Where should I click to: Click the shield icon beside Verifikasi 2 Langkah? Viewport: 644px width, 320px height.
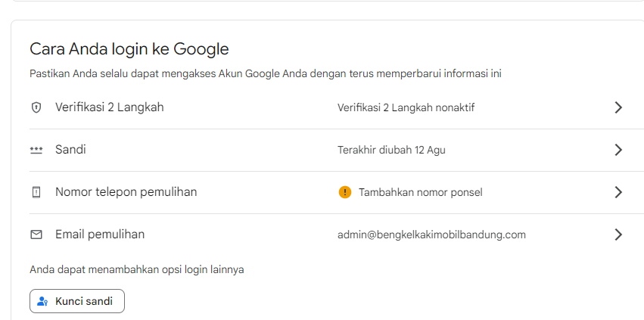pos(36,107)
